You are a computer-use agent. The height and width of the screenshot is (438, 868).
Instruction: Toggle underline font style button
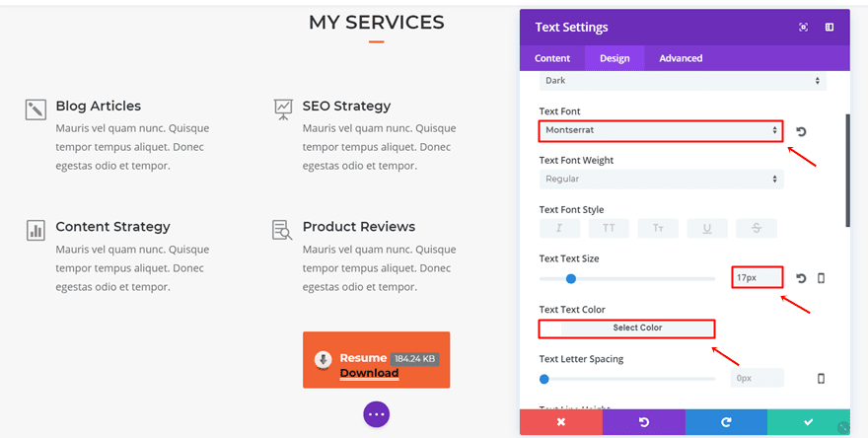(707, 228)
